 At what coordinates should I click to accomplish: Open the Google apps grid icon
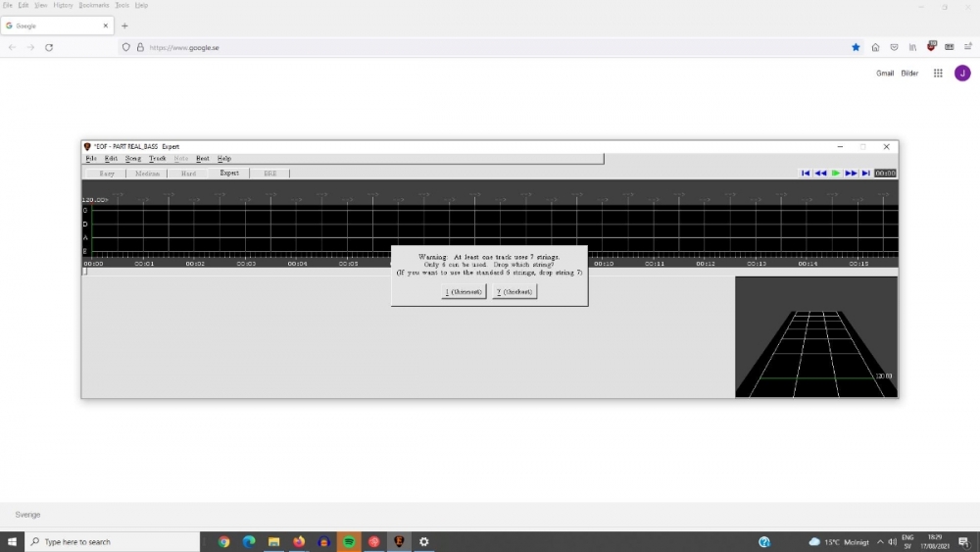(938, 73)
